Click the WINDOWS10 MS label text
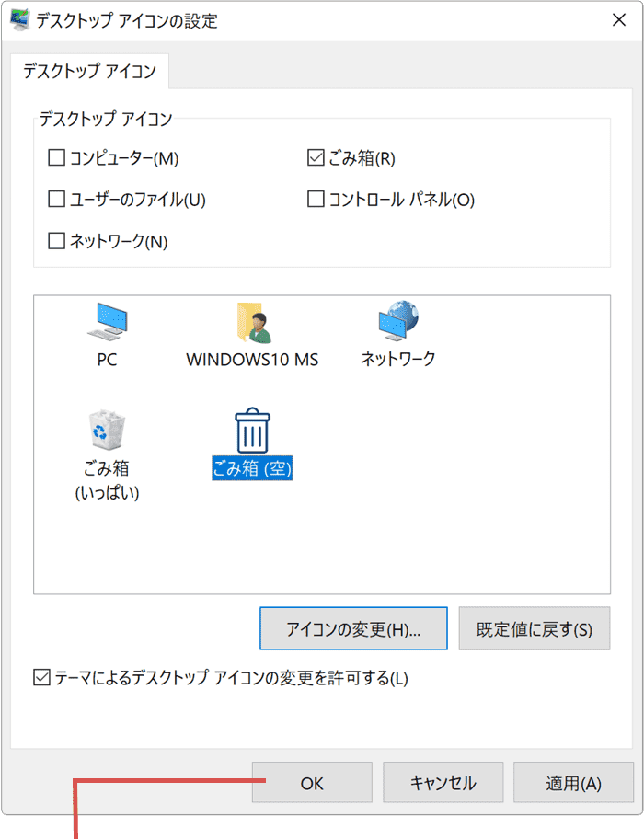 pos(252,360)
